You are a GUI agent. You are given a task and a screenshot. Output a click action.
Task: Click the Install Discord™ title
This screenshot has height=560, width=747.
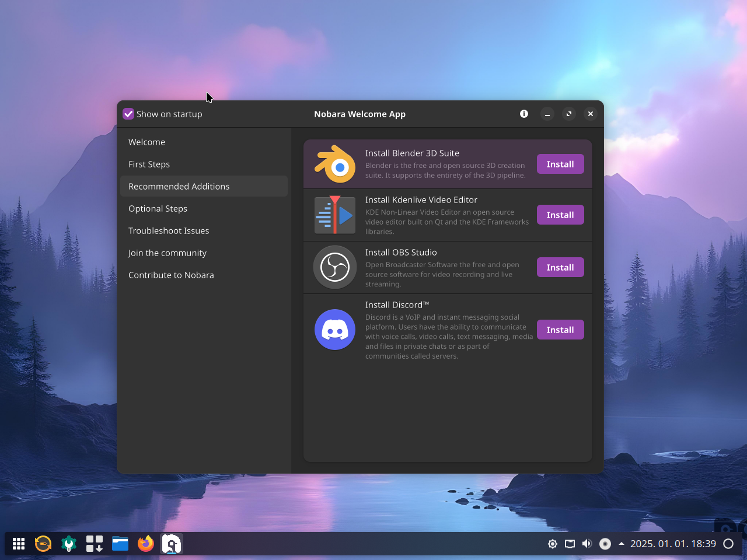point(397,305)
